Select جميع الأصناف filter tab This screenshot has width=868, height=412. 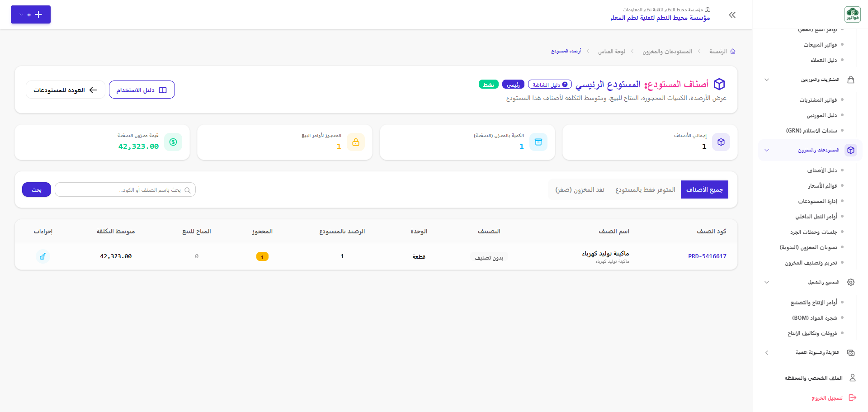704,189
